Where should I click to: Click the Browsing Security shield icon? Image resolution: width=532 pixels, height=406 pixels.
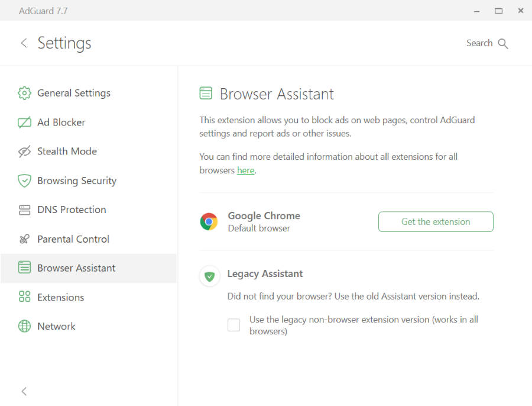pos(24,181)
